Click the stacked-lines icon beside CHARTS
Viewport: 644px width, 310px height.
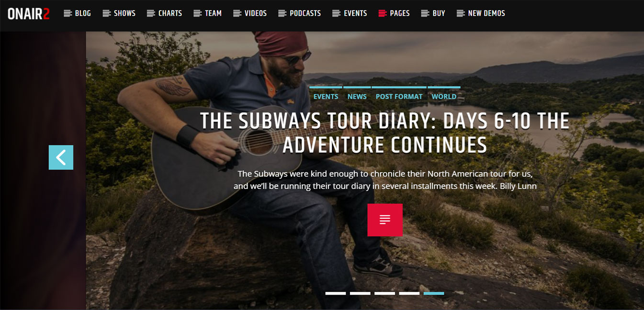151,13
